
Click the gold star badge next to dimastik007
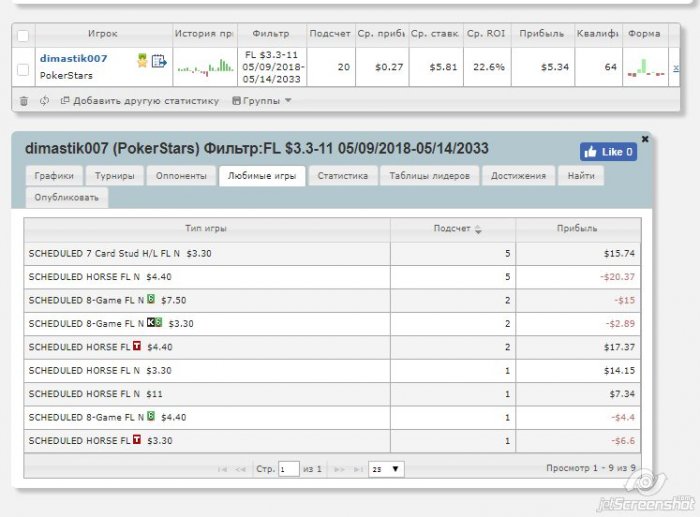142,60
